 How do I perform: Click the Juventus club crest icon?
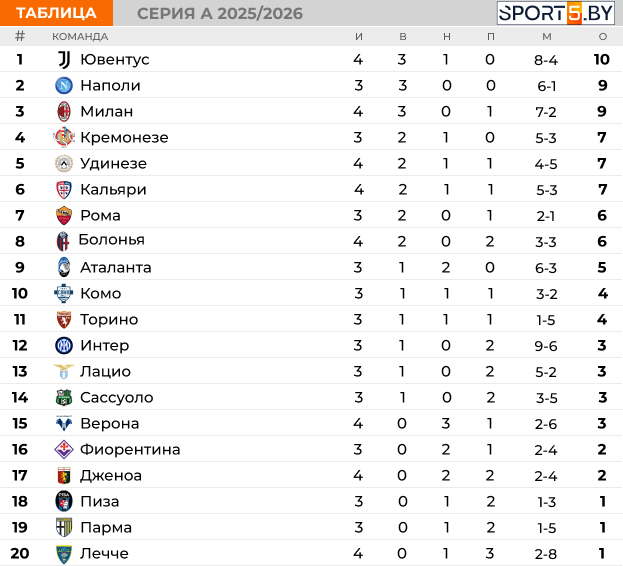(x=64, y=60)
